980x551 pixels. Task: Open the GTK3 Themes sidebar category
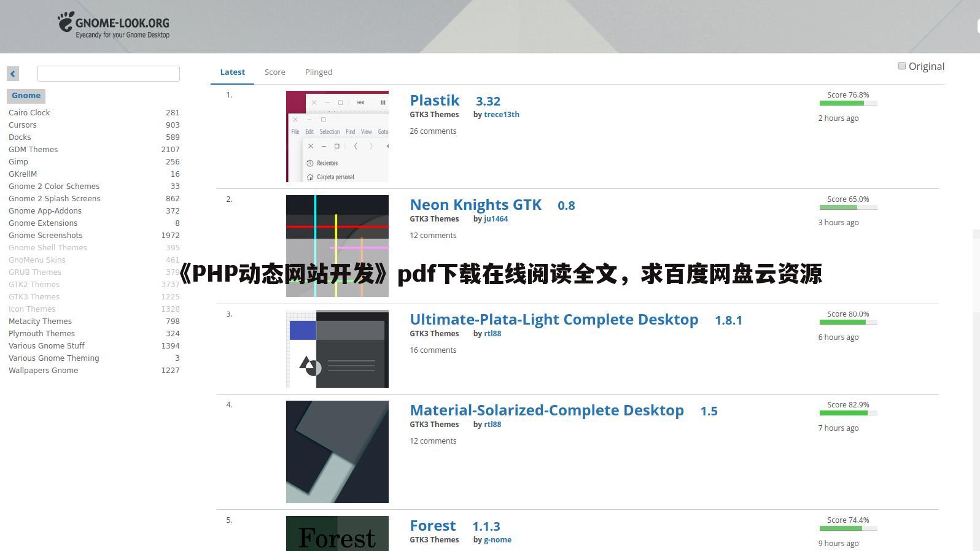pyautogui.click(x=34, y=296)
